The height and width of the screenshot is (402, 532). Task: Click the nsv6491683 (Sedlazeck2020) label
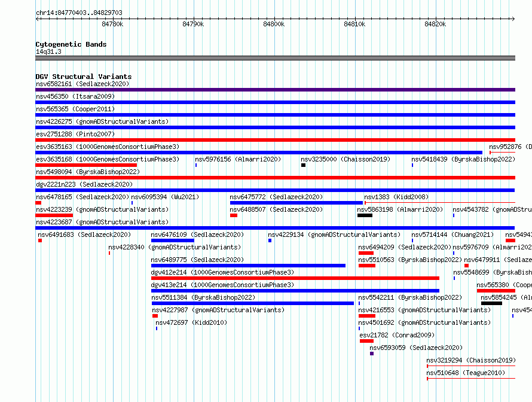84,234
